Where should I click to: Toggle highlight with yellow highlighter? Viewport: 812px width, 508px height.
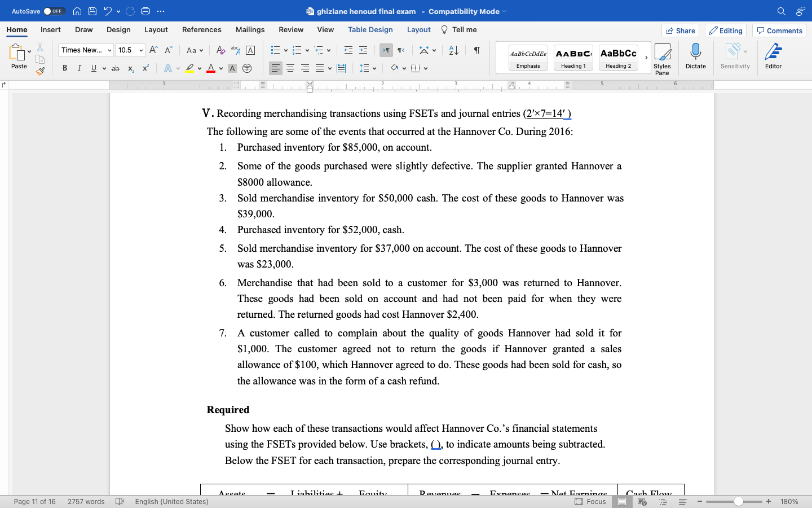191,68
